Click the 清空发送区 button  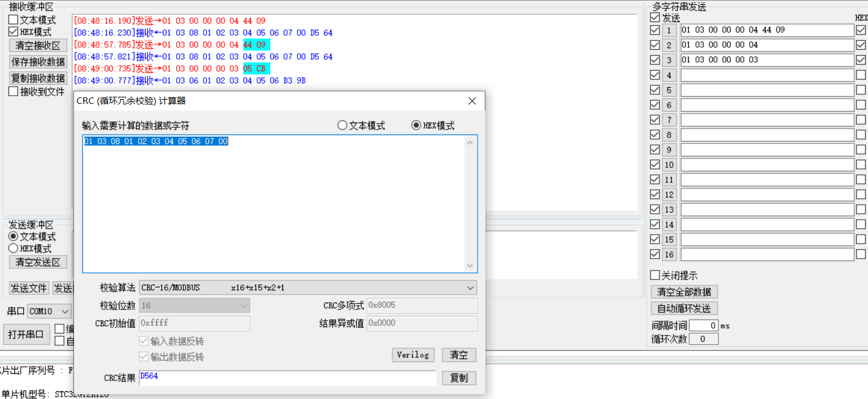point(38,262)
